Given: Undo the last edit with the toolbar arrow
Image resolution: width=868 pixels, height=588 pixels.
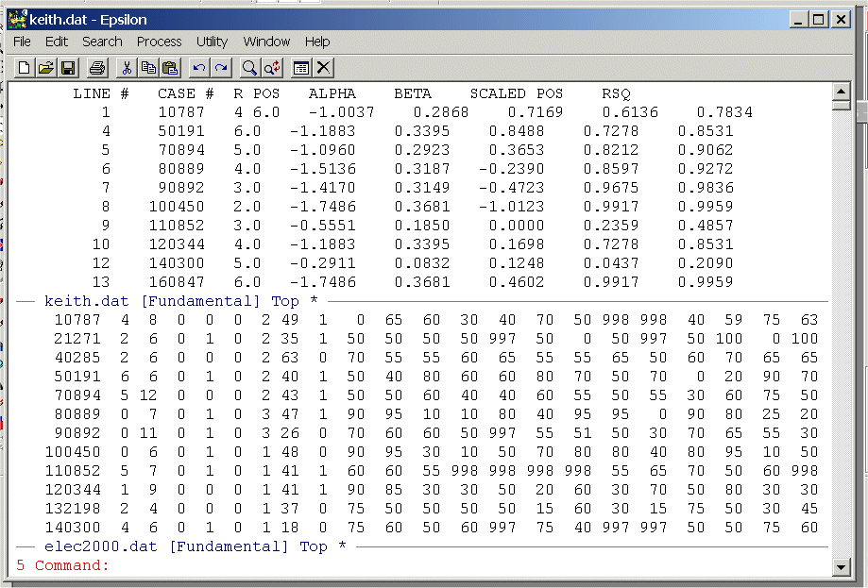Looking at the screenshot, I should click(198, 67).
